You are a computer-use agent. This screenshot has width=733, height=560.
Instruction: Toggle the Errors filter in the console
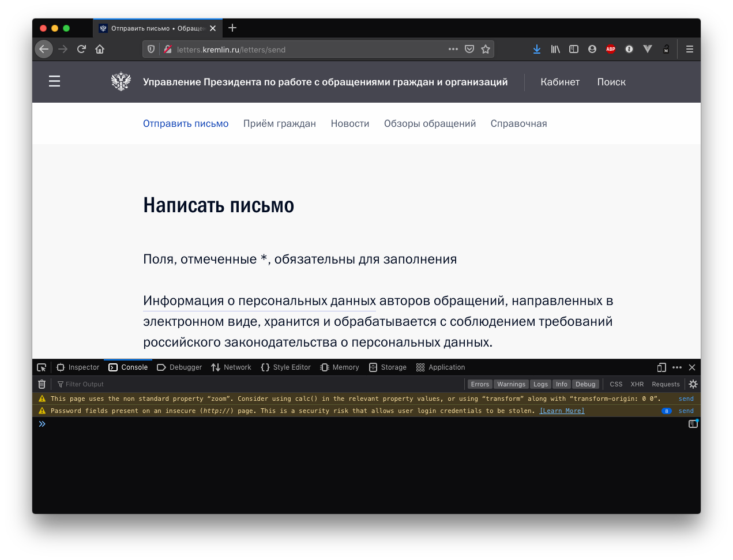coord(479,384)
